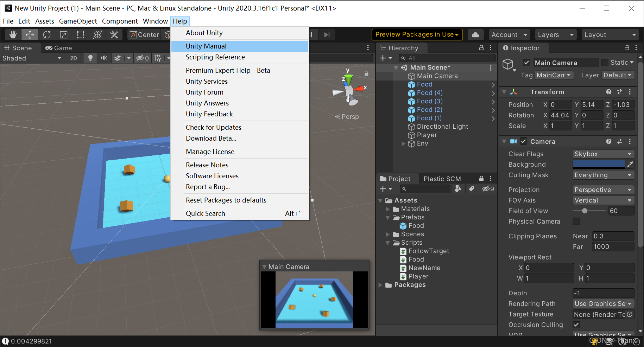This screenshot has width=644, height=347.
Task: Toggle Center pivot mode button
Action: tap(145, 34)
